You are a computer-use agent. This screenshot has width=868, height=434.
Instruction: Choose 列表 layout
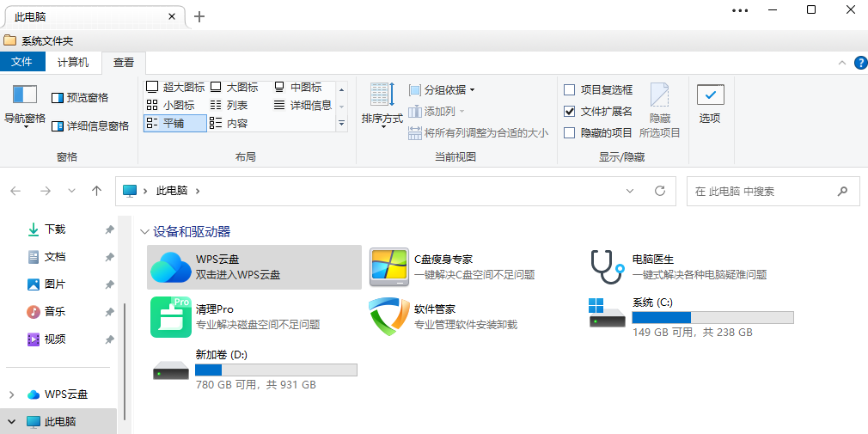tap(229, 105)
